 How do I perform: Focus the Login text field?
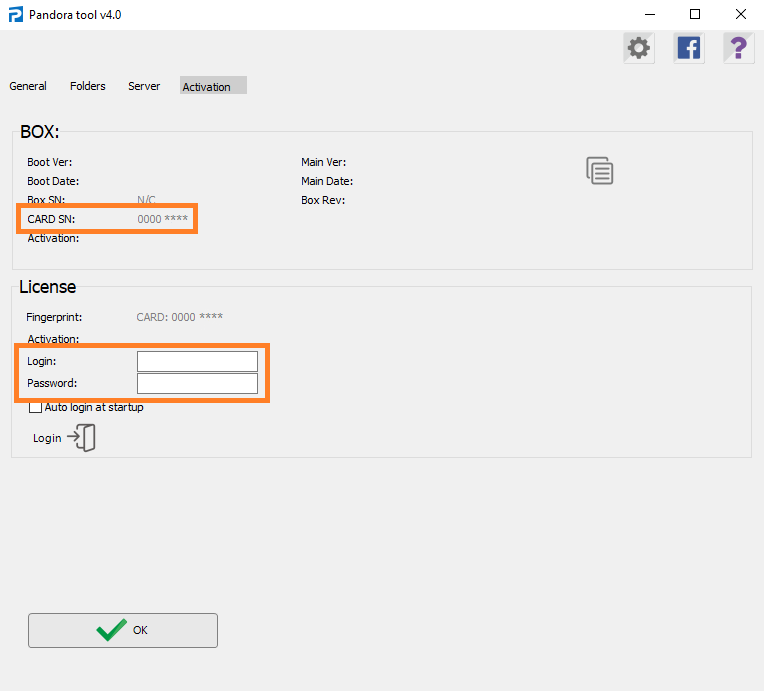click(197, 361)
